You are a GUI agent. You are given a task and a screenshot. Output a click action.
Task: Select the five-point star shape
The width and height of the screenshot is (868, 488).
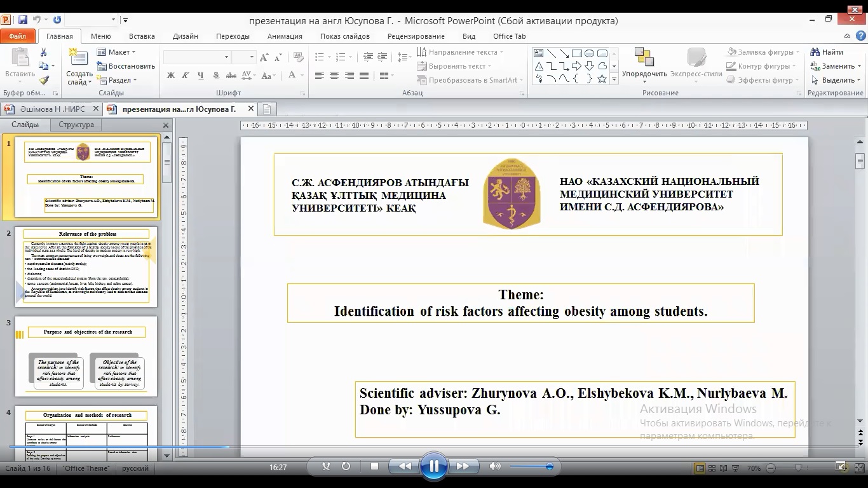tap(602, 79)
